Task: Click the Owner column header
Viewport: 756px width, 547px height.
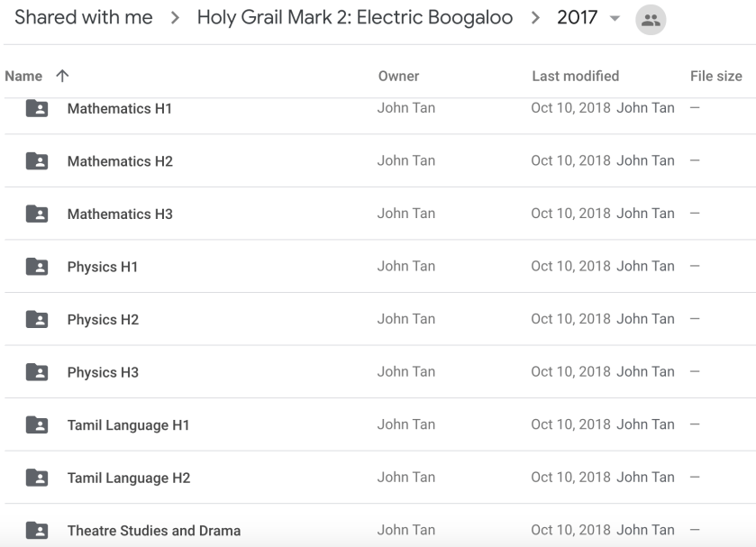Action: [398, 77]
